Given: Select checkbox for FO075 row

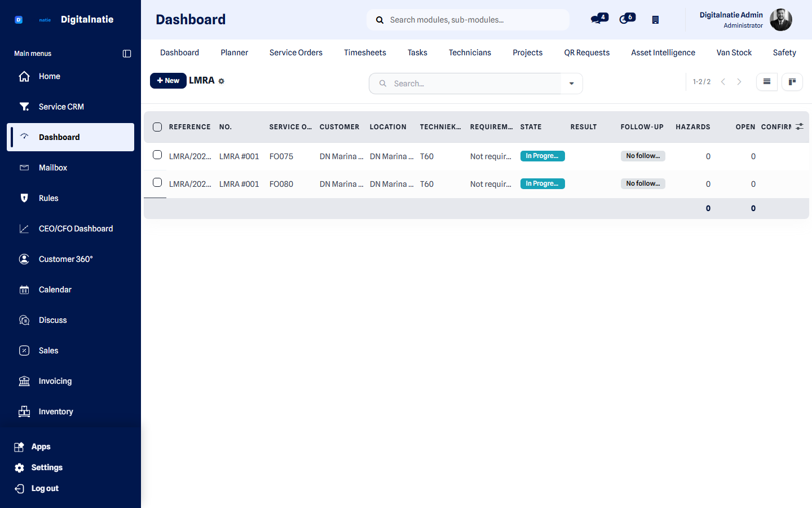Looking at the screenshot, I should (x=157, y=155).
